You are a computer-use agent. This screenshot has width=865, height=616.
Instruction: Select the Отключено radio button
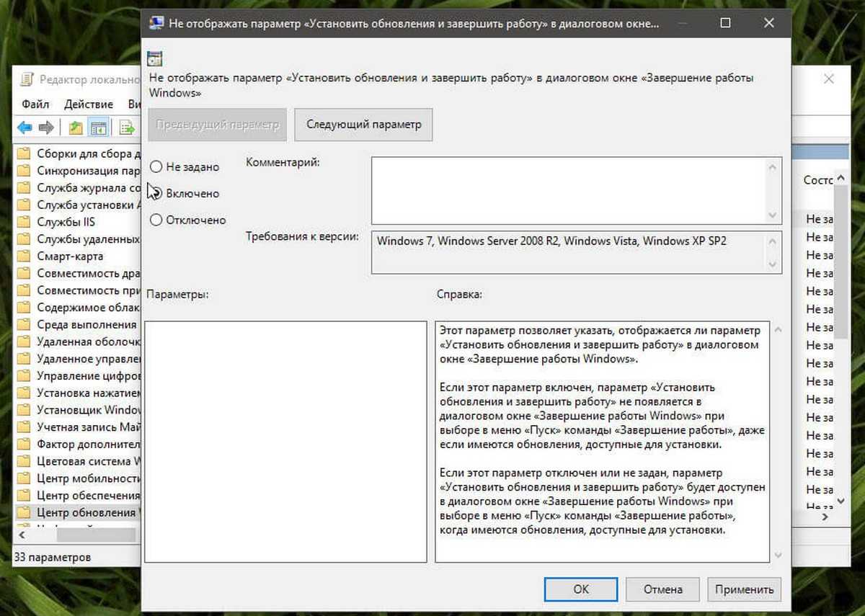(x=156, y=220)
